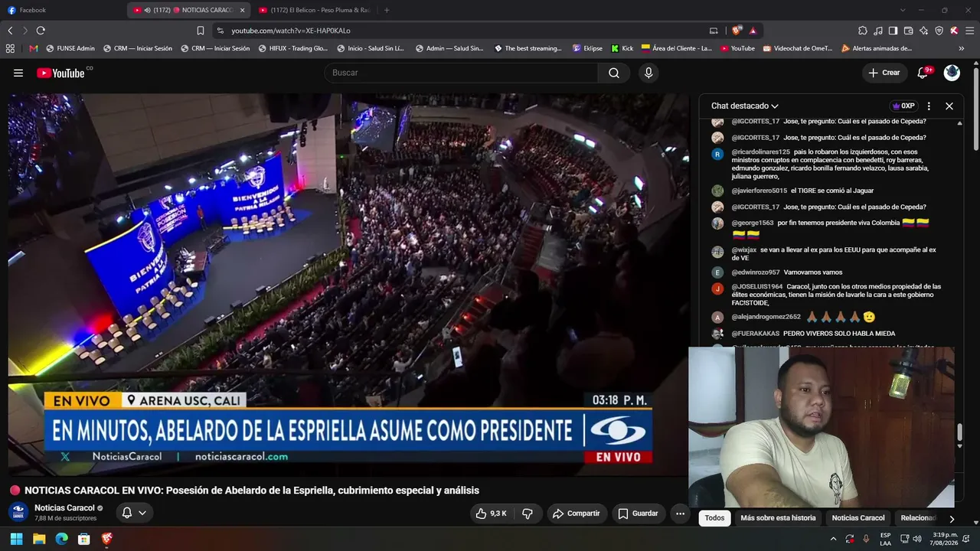The image size is (980, 551).
Task: Click the search magnifier button
Action: point(614,73)
